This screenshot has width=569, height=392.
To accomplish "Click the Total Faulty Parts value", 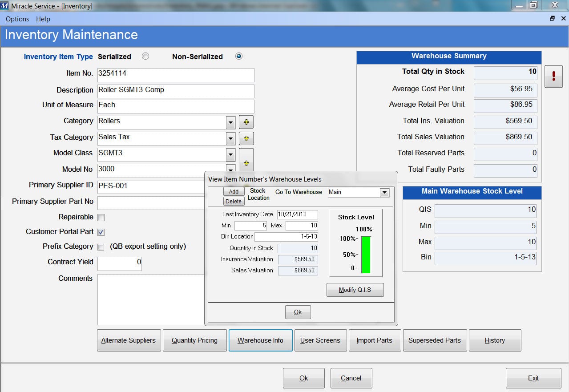I will 505,170.
